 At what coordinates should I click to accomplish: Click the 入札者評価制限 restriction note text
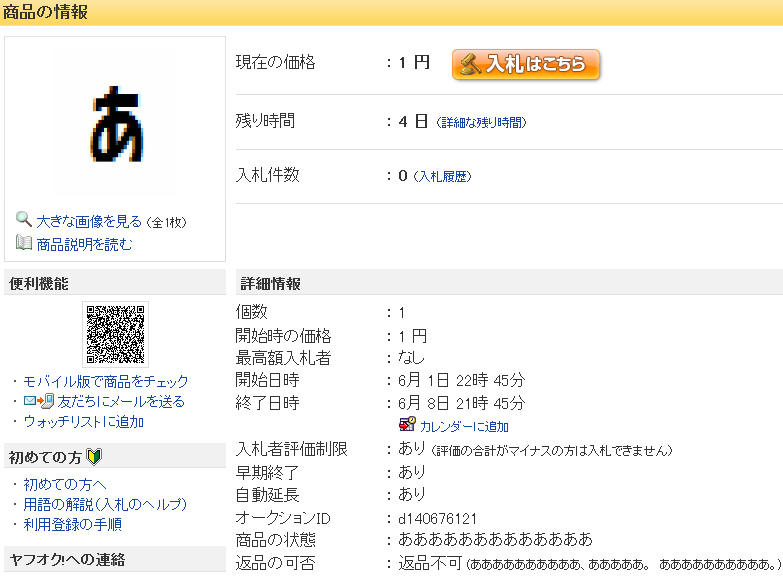point(552,451)
